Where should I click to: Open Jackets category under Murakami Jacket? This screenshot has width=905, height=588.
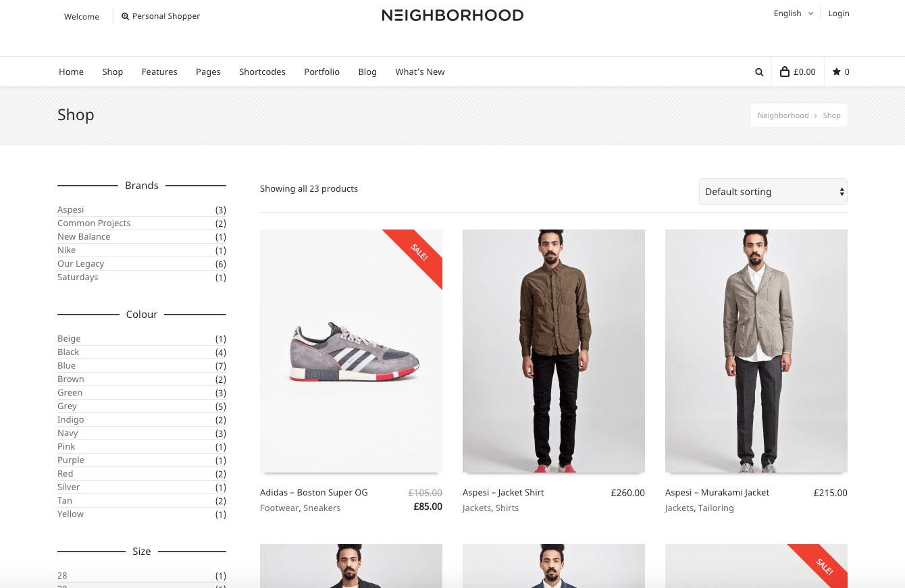[679, 508]
